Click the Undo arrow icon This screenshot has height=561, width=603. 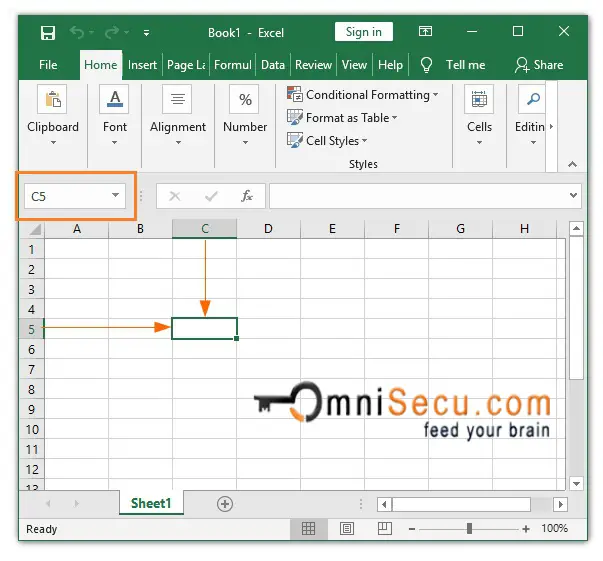pos(77,33)
